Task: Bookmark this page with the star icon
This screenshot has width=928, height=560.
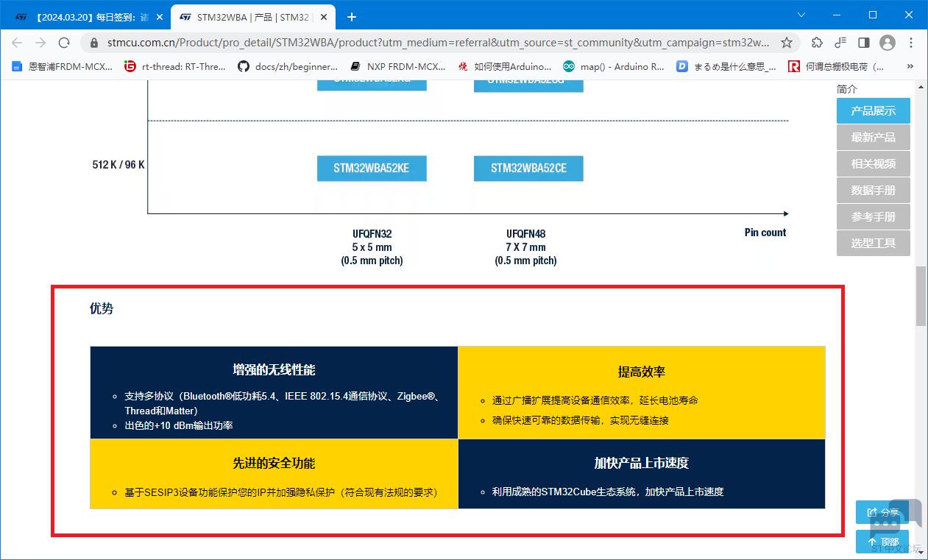Action: click(x=787, y=43)
